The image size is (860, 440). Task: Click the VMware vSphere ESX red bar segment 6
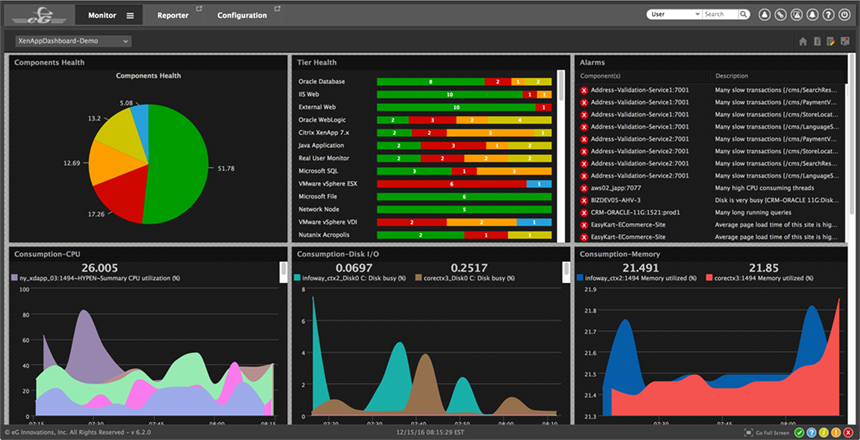click(451, 184)
